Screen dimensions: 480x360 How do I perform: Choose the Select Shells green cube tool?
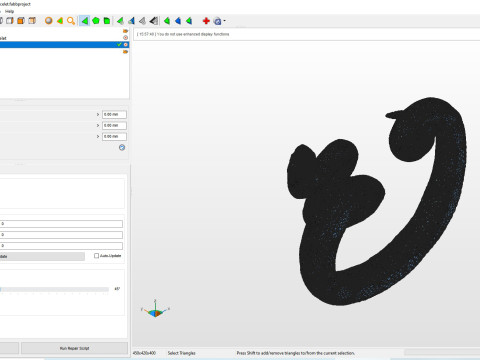[107, 21]
